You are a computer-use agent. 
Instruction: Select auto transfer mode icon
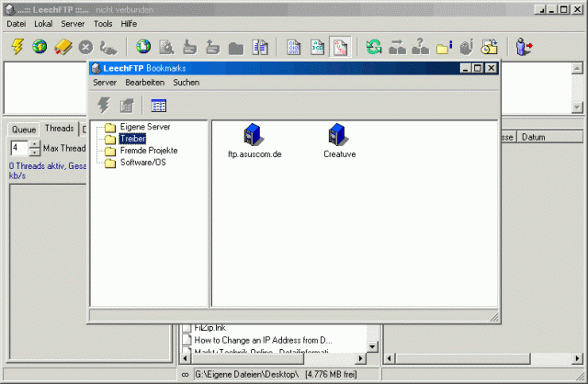pos(340,47)
